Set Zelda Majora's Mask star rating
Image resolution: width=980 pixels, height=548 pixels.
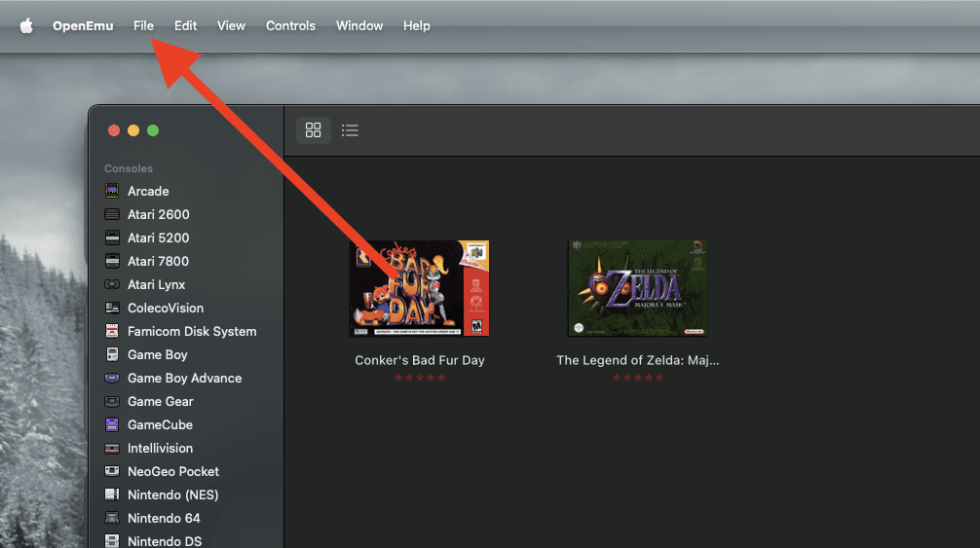(x=637, y=377)
